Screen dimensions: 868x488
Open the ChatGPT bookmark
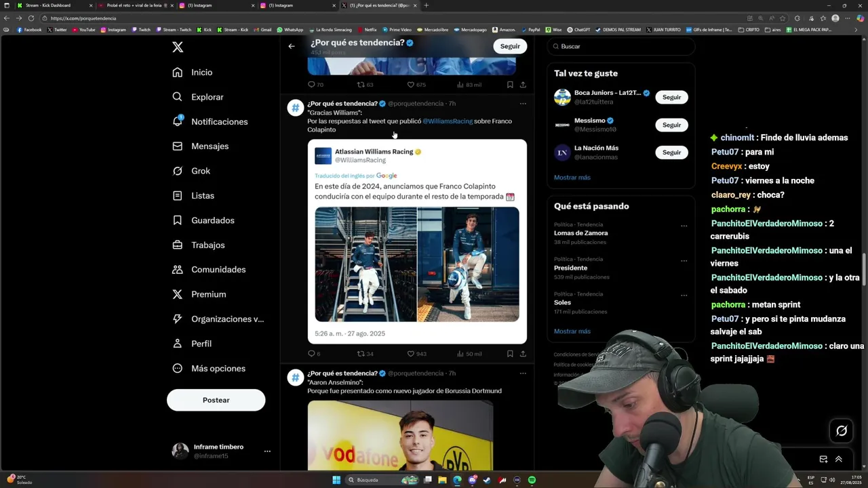tap(578, 30)
